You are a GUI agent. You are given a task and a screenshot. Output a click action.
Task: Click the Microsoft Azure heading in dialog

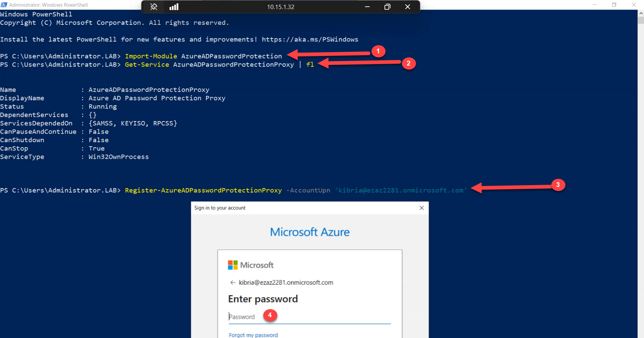pos(310,232)
